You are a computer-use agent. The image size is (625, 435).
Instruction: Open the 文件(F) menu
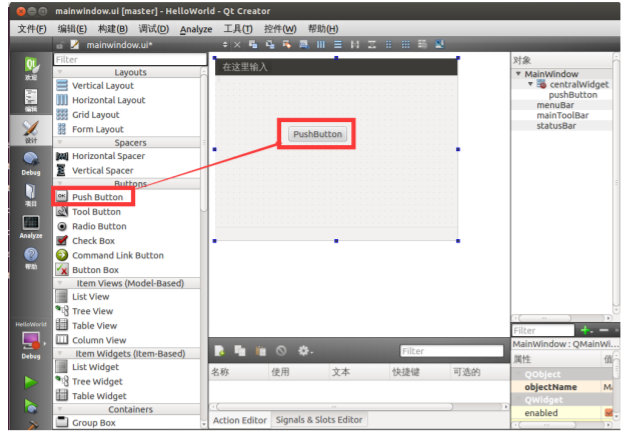point(32,29)
